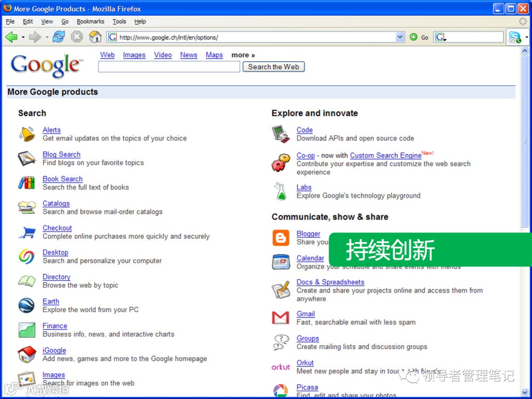The height and width of the screenshot is (399, 532).
Task: Click the Firefox Back arrow button
Action: point(11,37)
